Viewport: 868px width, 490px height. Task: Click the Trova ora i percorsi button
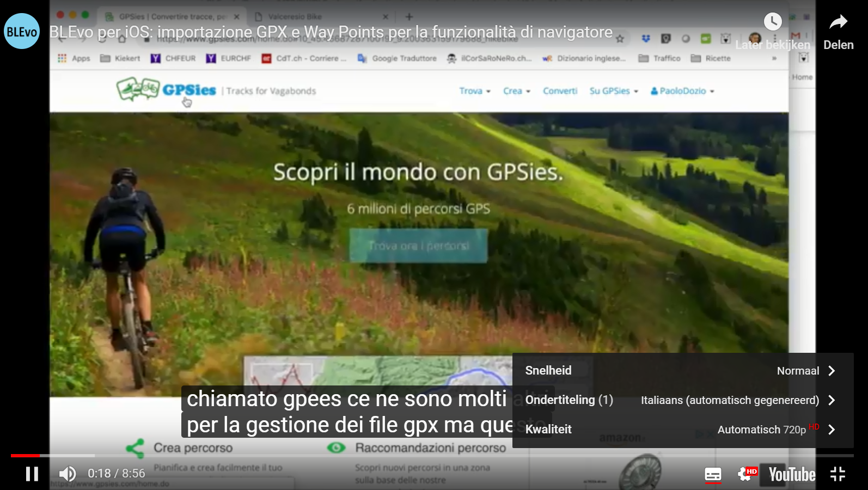[418, 246]
